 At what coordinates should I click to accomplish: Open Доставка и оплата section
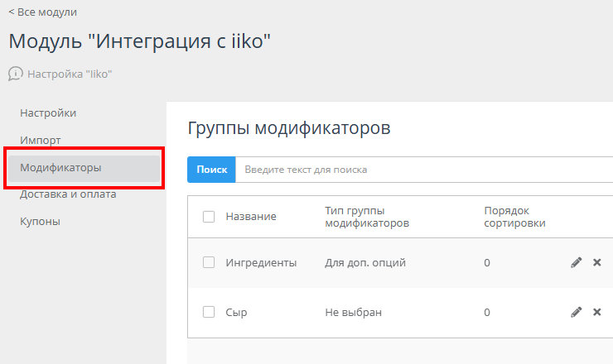pyautogui.click(x=68, y=194)
